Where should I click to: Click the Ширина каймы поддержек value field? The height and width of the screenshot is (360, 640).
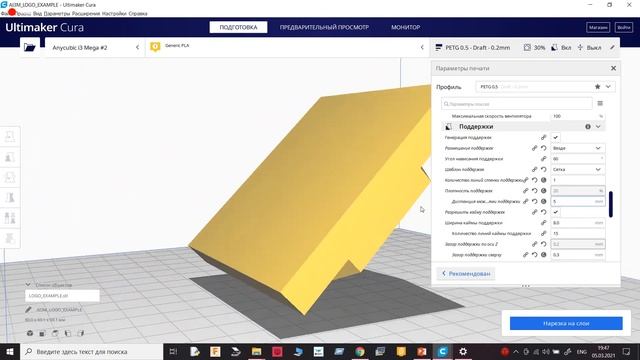tap(578, 223)
